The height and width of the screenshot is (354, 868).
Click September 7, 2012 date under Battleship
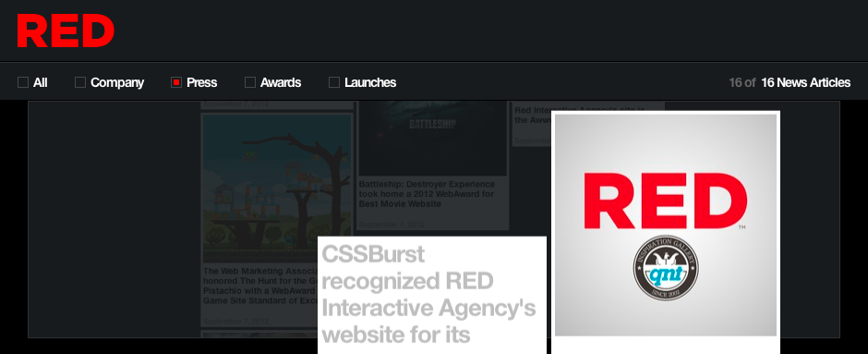tap(392, 225)
